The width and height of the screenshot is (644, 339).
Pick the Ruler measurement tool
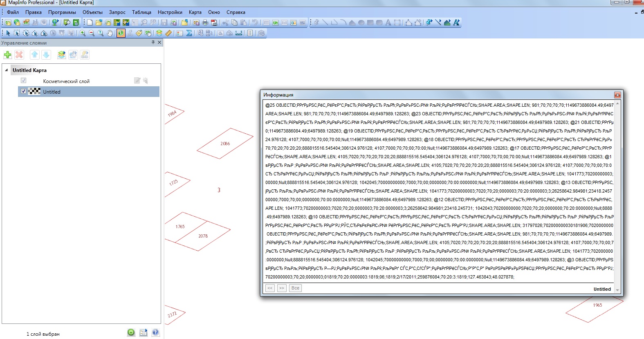[x=168, y=33]
